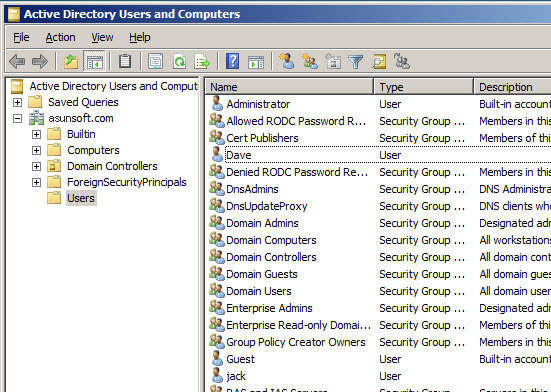Select the Active Directory Users and Computers root node
This screenshot has width=551, height=392.
pyautogui.click(x=113, y=86)
